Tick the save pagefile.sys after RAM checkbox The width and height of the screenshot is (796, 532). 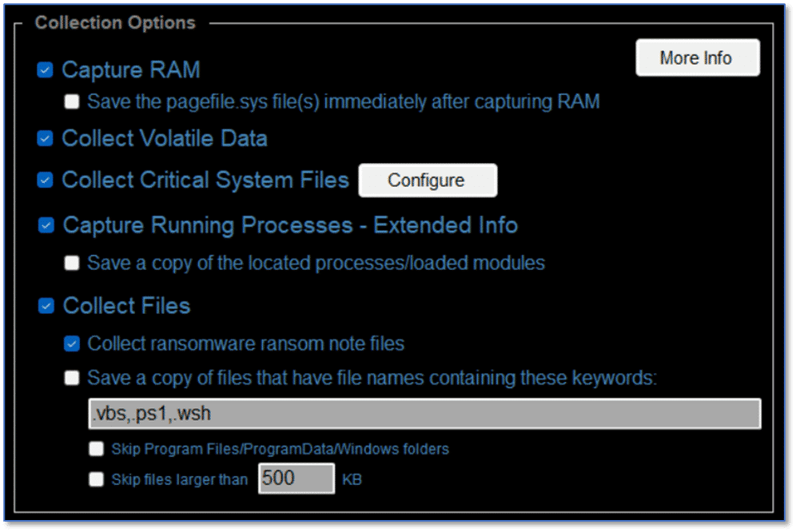[72, 101]
